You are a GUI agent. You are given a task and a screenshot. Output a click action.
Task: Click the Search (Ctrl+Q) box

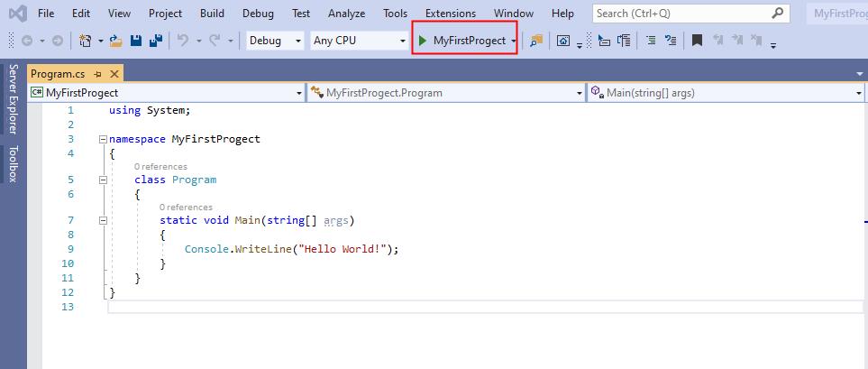(x=681, y=14)
